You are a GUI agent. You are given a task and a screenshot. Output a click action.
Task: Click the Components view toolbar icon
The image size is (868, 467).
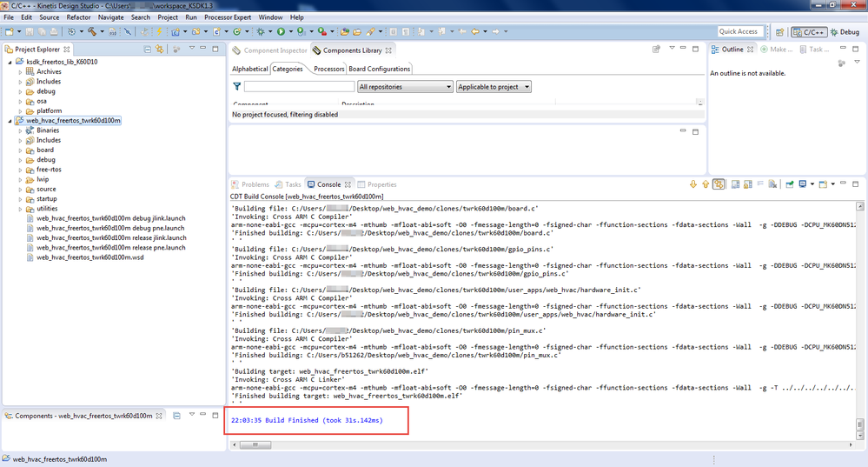(x=176, y=416)
